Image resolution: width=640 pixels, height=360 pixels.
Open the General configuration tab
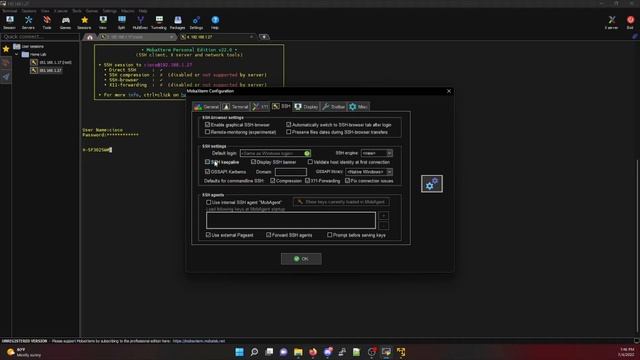207,107
